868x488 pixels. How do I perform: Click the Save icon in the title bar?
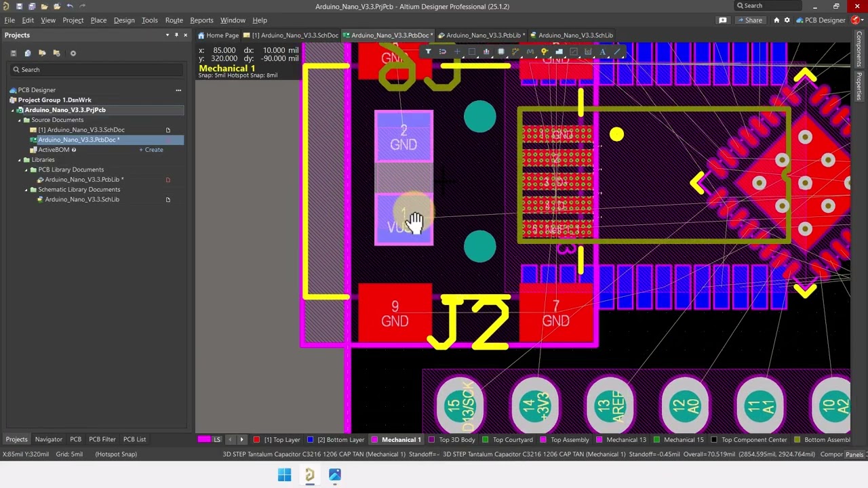pyautogui.click(x=19, y=6)
